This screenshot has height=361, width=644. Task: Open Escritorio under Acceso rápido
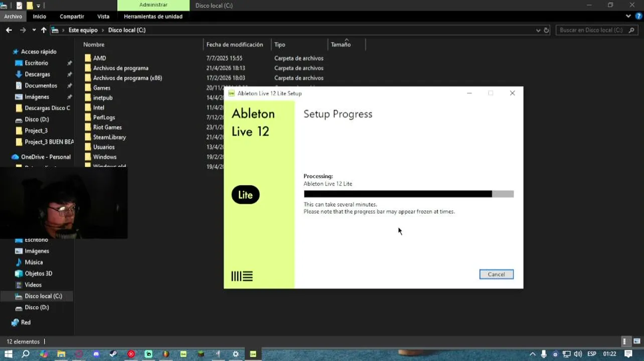(x=37, y=63)
